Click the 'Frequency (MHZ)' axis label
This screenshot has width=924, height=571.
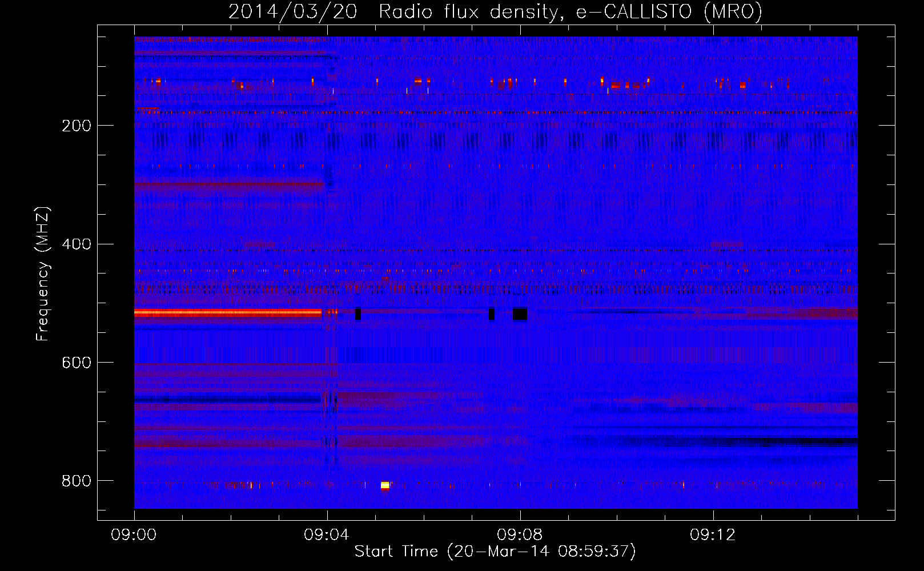(43, 274)
